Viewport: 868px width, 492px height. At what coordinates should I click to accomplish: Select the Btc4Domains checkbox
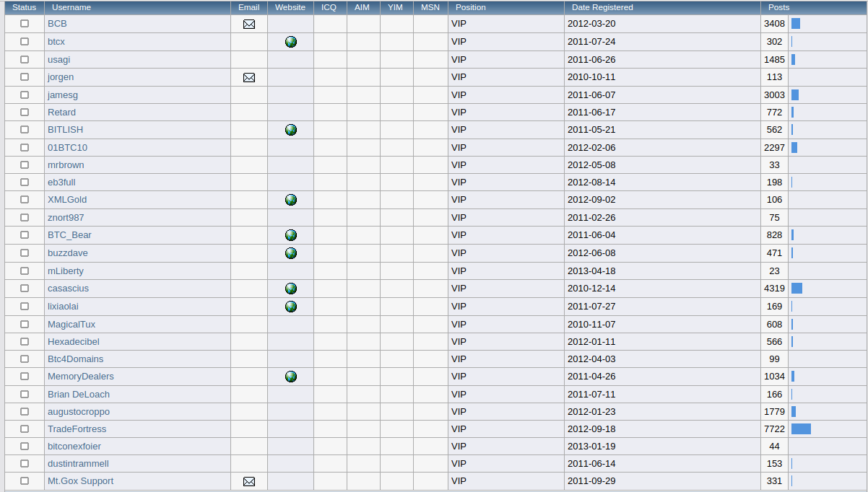pos(25,359)
